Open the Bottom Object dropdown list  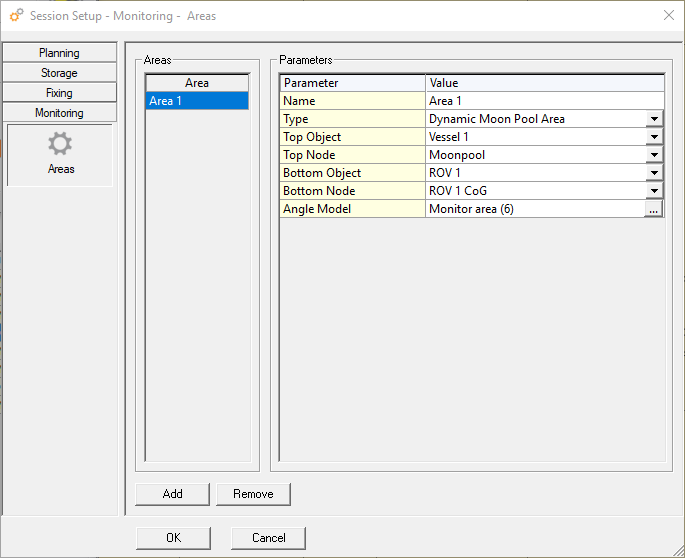point(654,173)
